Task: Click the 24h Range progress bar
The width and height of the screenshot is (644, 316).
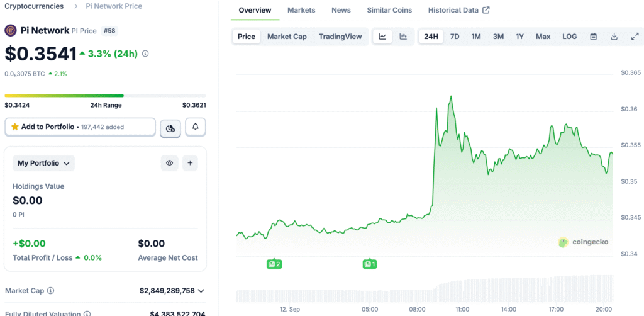Action: coord(105,96)
